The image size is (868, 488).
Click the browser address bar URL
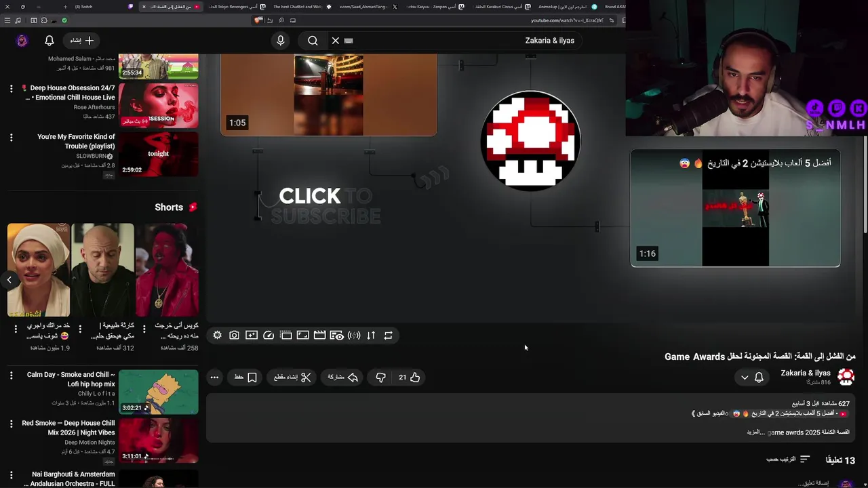(566, 20)
